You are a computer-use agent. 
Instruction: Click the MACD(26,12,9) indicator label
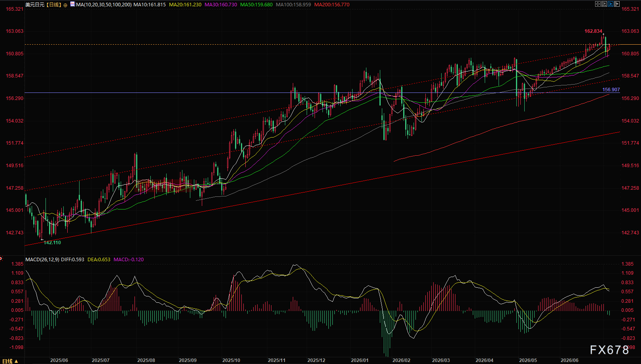(x=42, y=260)
